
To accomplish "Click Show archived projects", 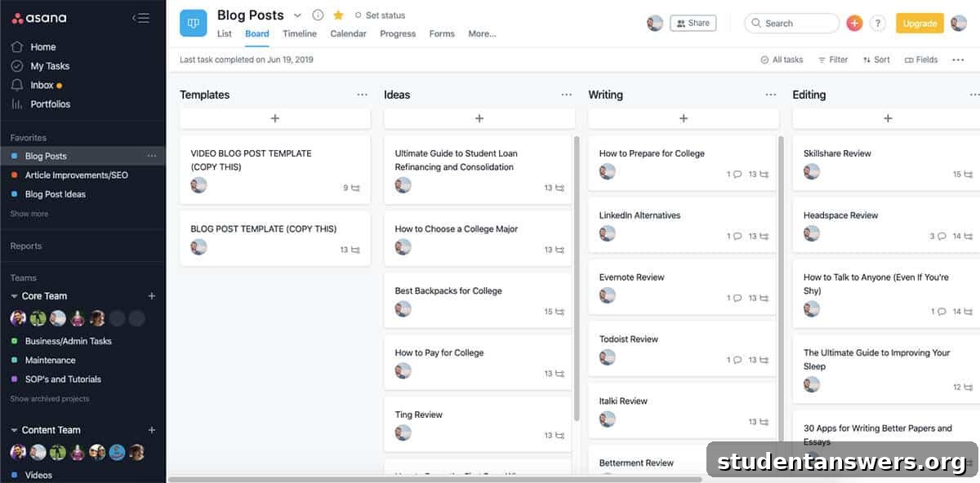I will point(50,399).
